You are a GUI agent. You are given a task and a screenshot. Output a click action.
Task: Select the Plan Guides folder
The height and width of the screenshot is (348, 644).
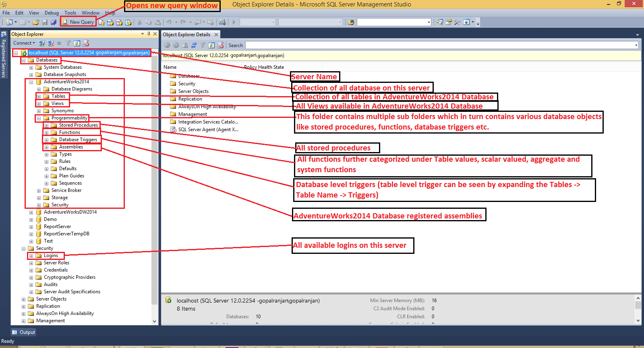pos(72,176)
